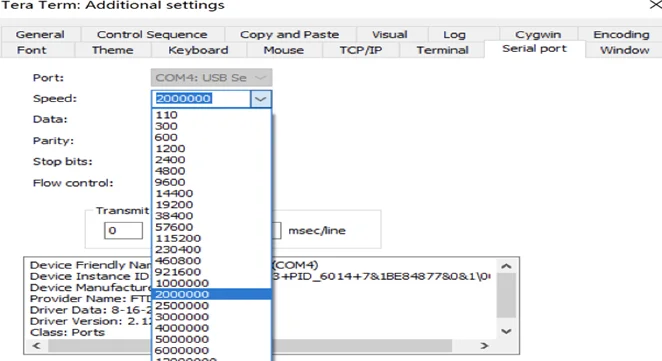Close the Additional settings dialog
The height and width of the screenshot is (361, 662).
[x=656, y=5]
